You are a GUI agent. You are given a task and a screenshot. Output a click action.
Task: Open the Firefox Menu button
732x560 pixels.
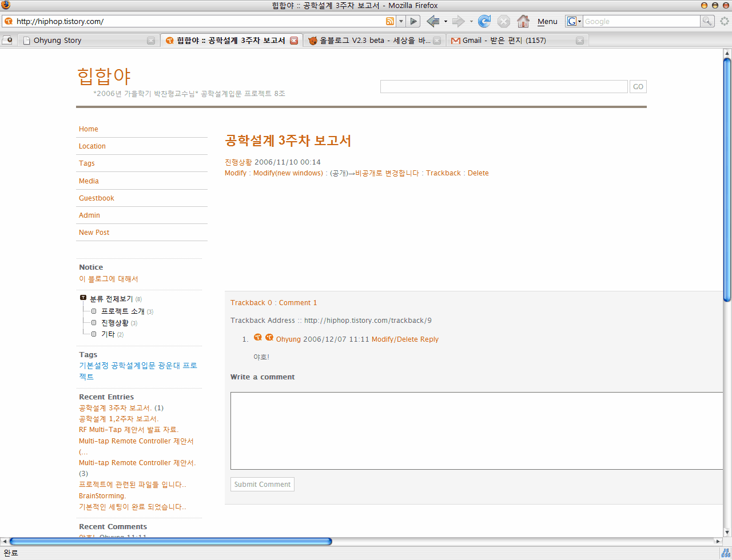click(x=547, y=22)
